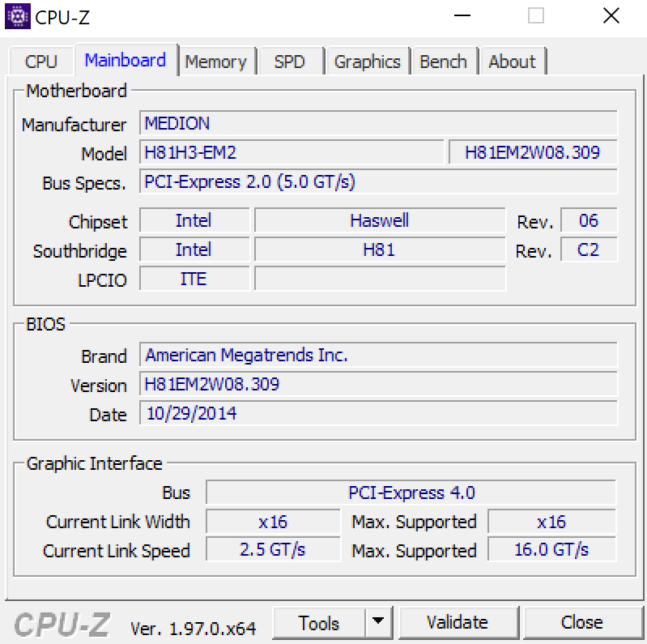The image size is (647, 644).
Task: Click the BIOS Version H81EM2W08.309 field
Action: point(378,384)
